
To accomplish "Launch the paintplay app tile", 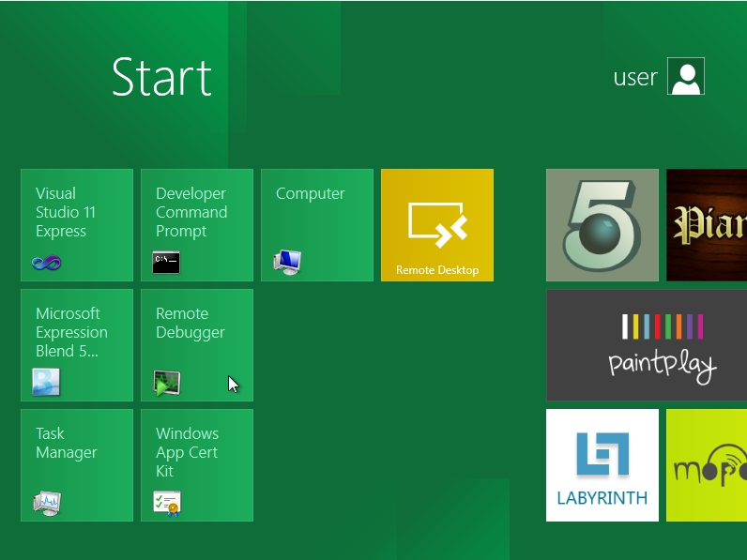I will tap(647, 345).
